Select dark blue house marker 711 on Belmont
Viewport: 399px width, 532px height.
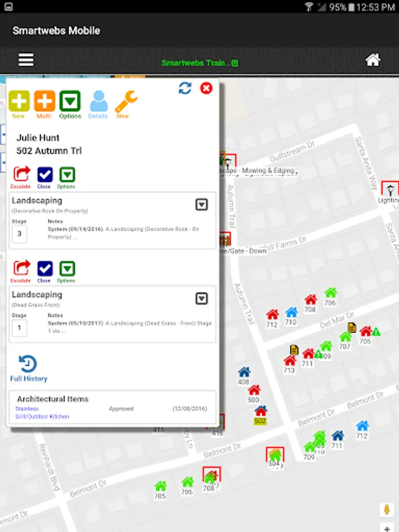point(338,436)
